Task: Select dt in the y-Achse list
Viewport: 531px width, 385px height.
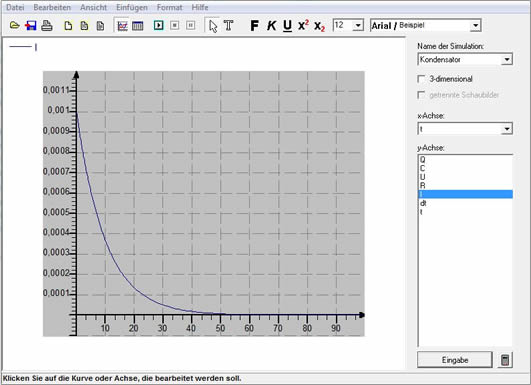Action: (x=465, y=203)
